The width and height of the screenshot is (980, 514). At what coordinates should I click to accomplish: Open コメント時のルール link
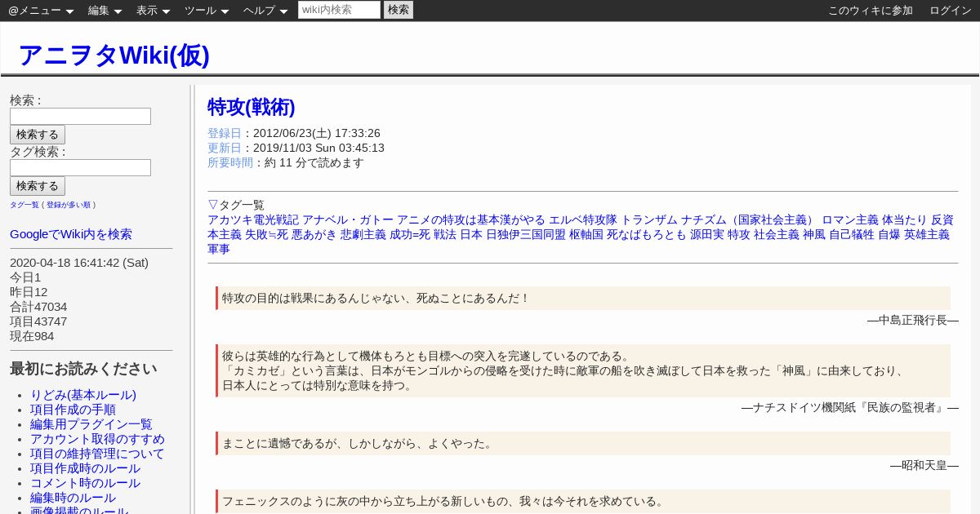point(85,483)
